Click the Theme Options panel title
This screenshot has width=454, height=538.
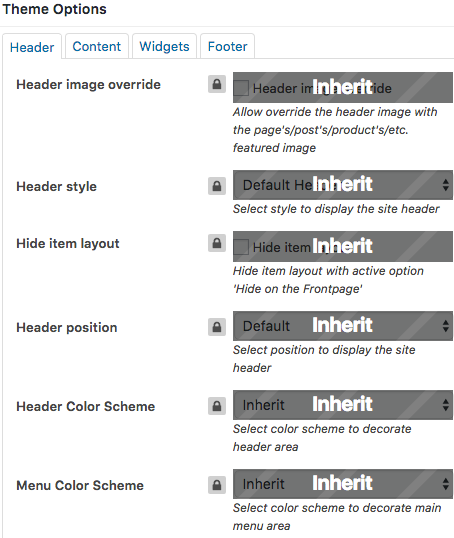55,9
